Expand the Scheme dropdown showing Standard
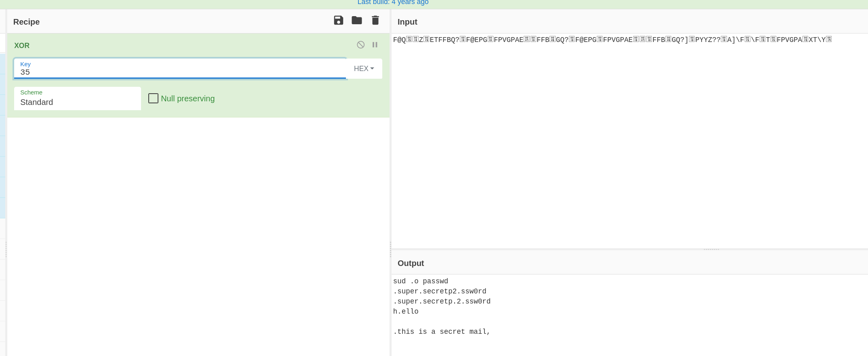The height and width of the screenshot is (356, 868). [77, 99]
